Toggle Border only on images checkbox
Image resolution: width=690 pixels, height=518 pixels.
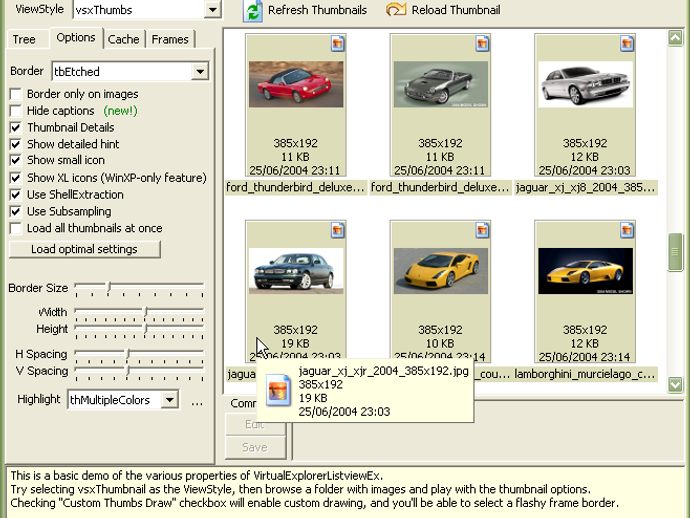(16, 94)
